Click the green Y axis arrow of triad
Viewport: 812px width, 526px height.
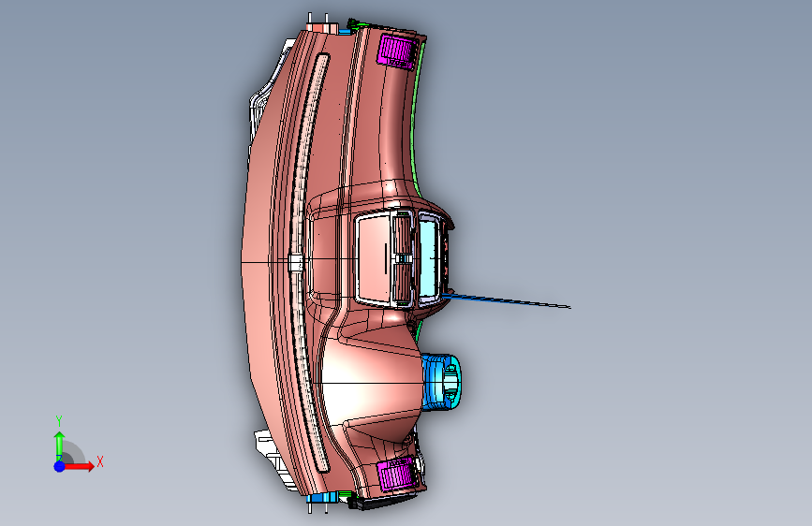tap(59, 446)
